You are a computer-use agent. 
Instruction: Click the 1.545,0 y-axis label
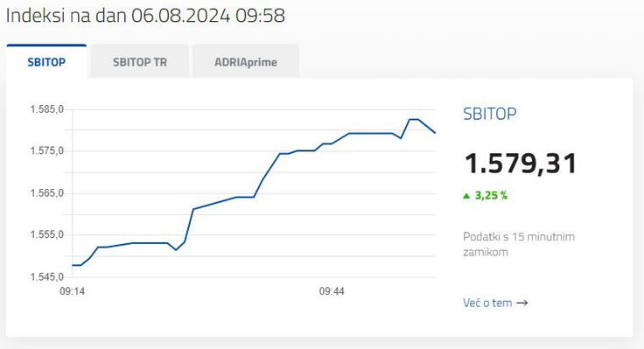(x=47, y=276)
